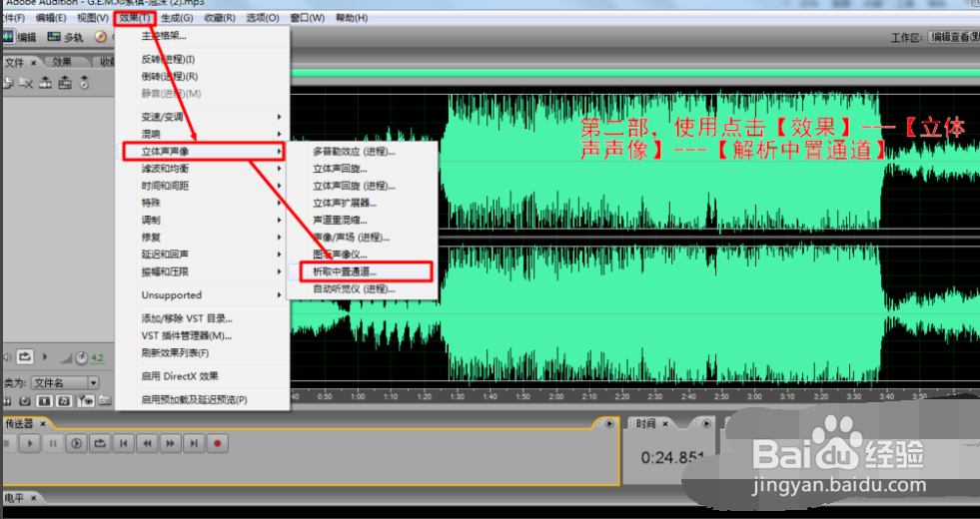Open the 时间 panel options menu icon
This screenshot has height=519, width=980.
[707, 423]
